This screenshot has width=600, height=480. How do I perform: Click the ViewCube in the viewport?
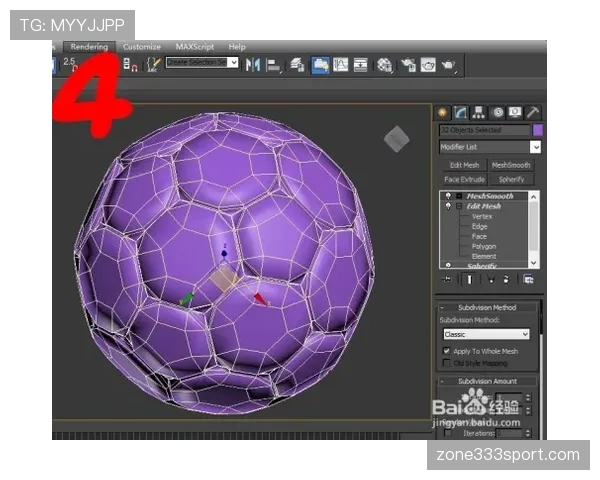coord(396,139)
